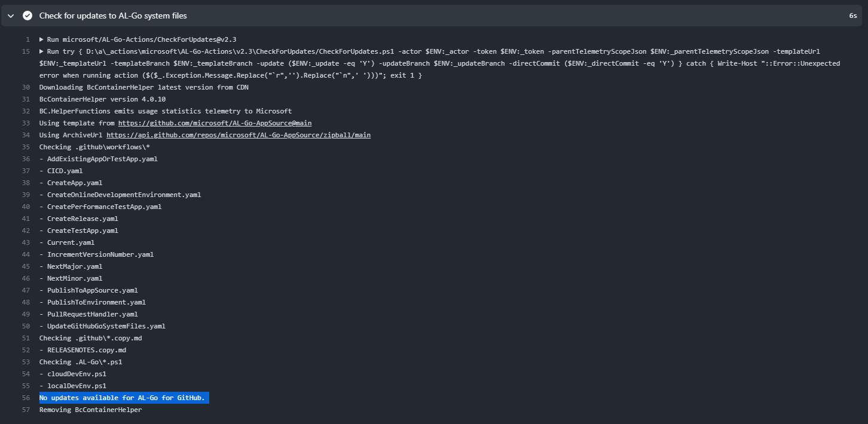Click the '6s' duration label
868x424 pixels.
pyautogui.click(x=852, y=16)
